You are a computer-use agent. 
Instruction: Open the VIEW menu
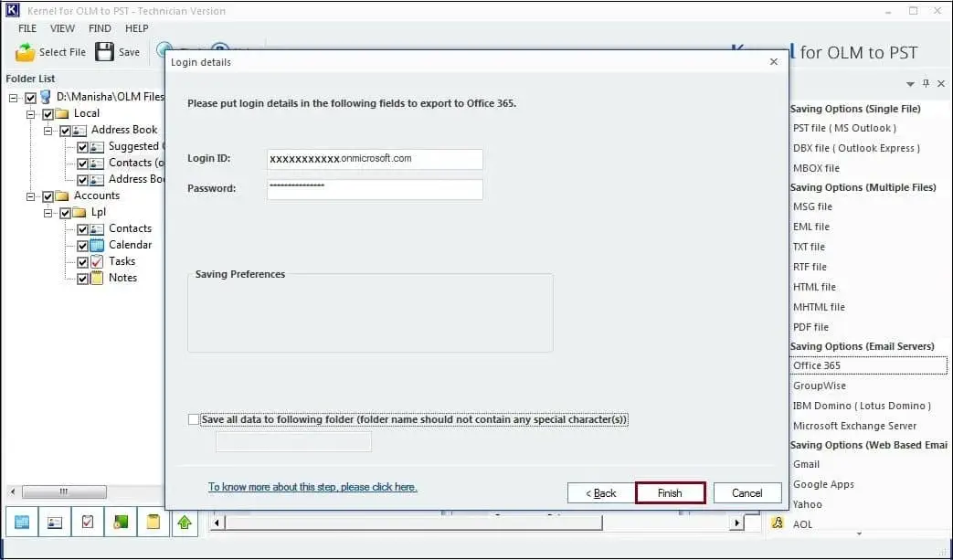(x=62, y=28)
